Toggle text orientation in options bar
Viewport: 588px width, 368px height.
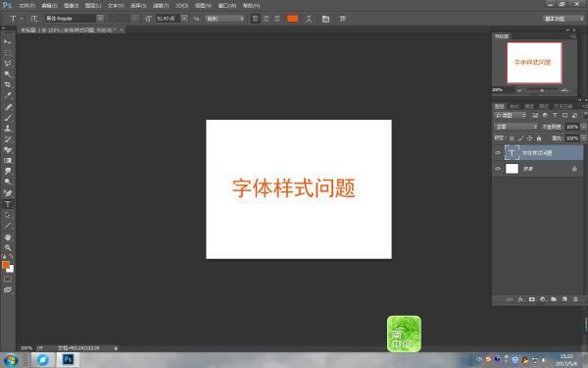tap(34, 19)
